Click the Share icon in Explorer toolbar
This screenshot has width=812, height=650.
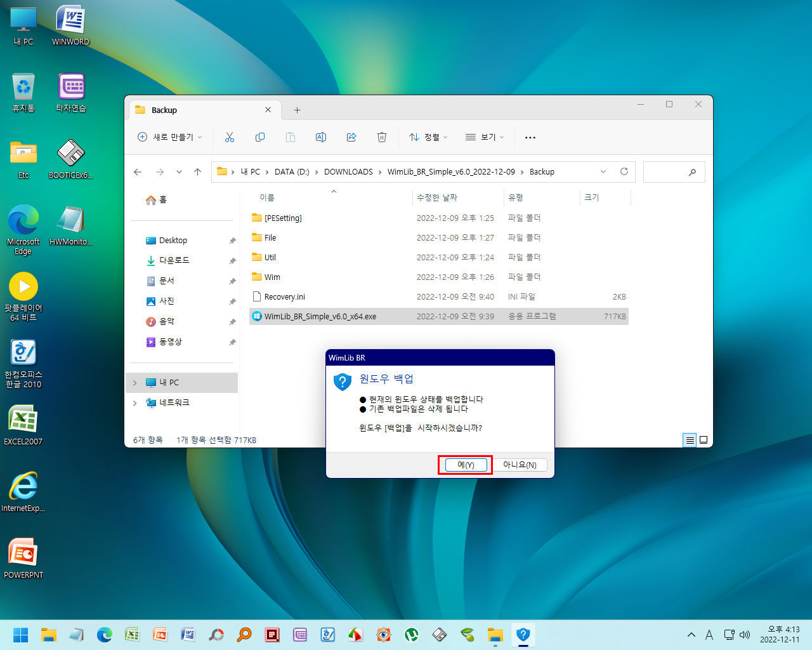351,137
